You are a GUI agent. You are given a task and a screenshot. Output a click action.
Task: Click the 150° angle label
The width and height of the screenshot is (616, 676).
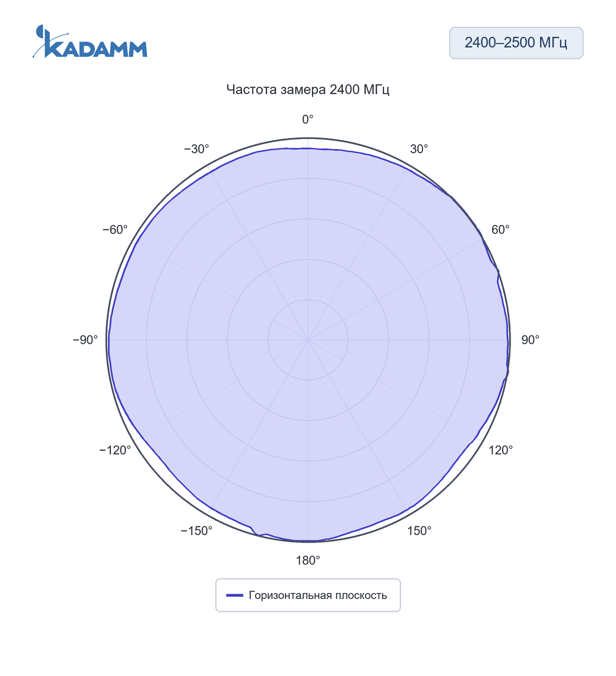[x=419, y=531]
